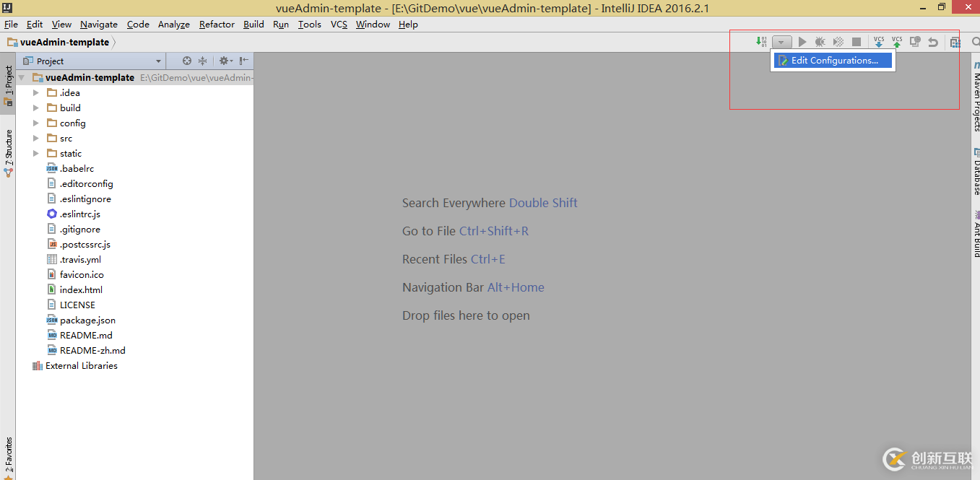Image resolution: width=980 pixels, height=480 pixels.
Task: Open the VCS menu
Action: (x=339, y=24)
